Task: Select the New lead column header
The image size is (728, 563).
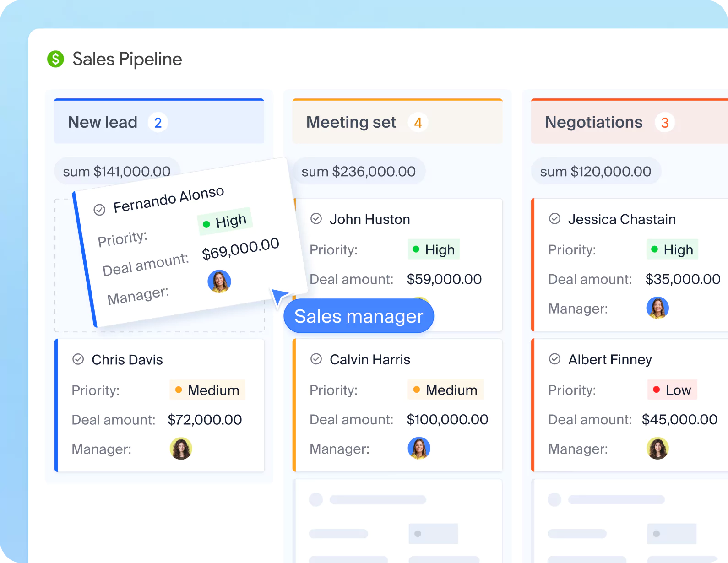Action: click(103, 122)
